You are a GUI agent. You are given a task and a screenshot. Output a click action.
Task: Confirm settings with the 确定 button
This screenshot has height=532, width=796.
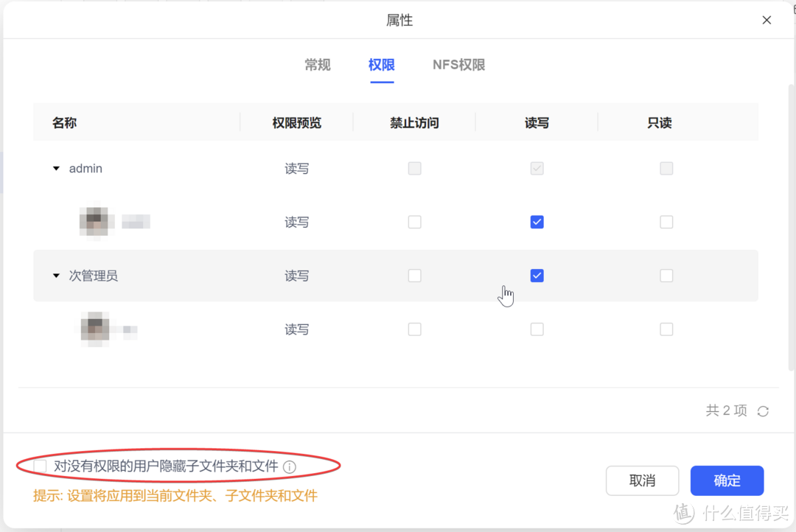tap(727, 480)
